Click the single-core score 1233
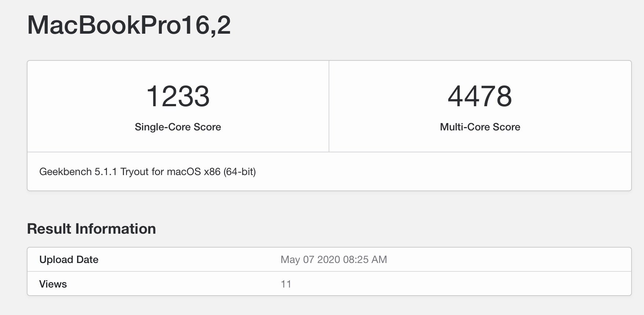This screenshot has width=644, height=315. (178, 96)
